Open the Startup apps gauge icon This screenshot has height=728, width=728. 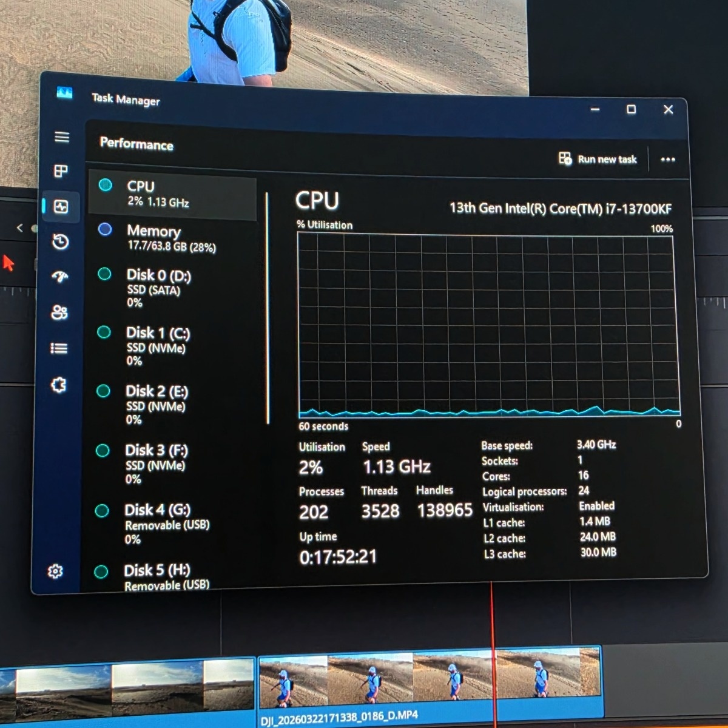[x=59, y=277]
